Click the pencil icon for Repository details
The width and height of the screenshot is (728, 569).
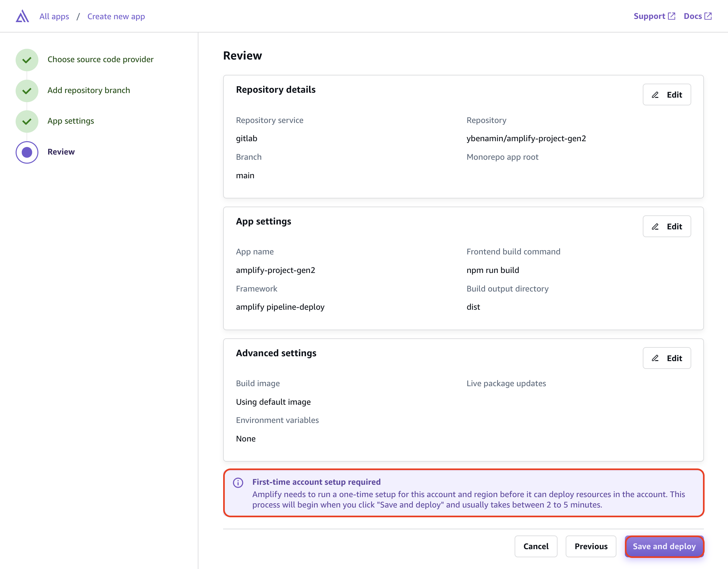[655, 95]
